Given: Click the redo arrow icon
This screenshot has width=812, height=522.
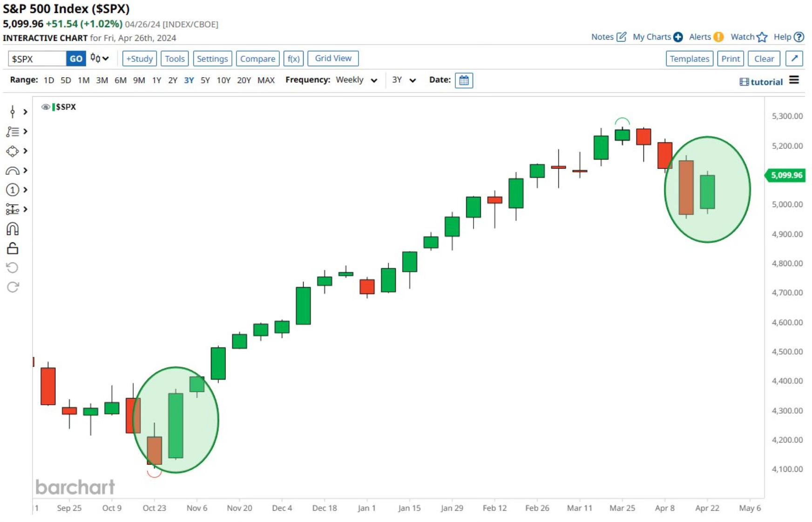Looking at the screenshot, I should point(13,287).
